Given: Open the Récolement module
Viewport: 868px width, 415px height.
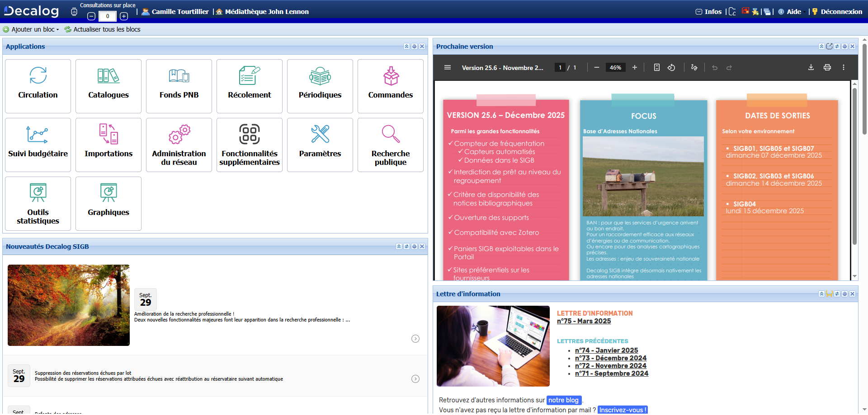Looking at the screenshot, I should click(249, 86).
